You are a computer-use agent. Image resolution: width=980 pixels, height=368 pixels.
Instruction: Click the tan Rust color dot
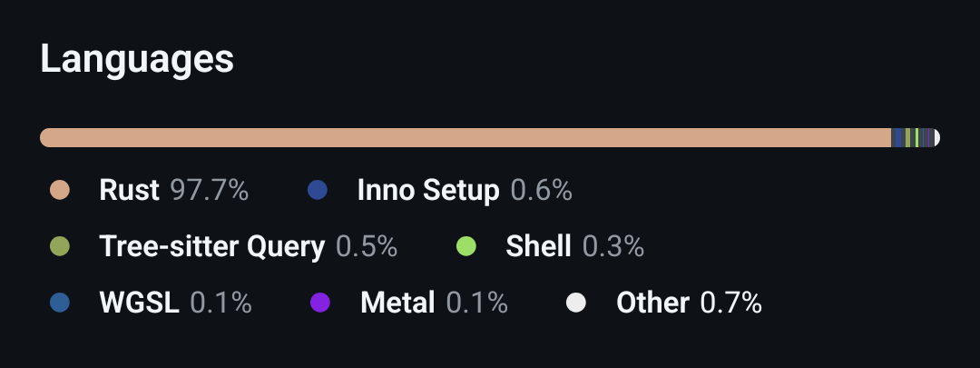(60, 191)
